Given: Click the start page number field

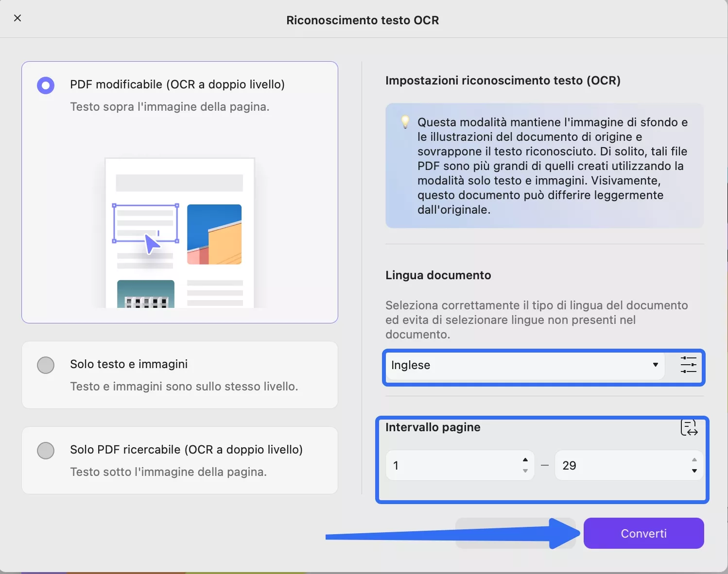Looking at the screenshot, I should pyautogui.click(x=452, y=465).
